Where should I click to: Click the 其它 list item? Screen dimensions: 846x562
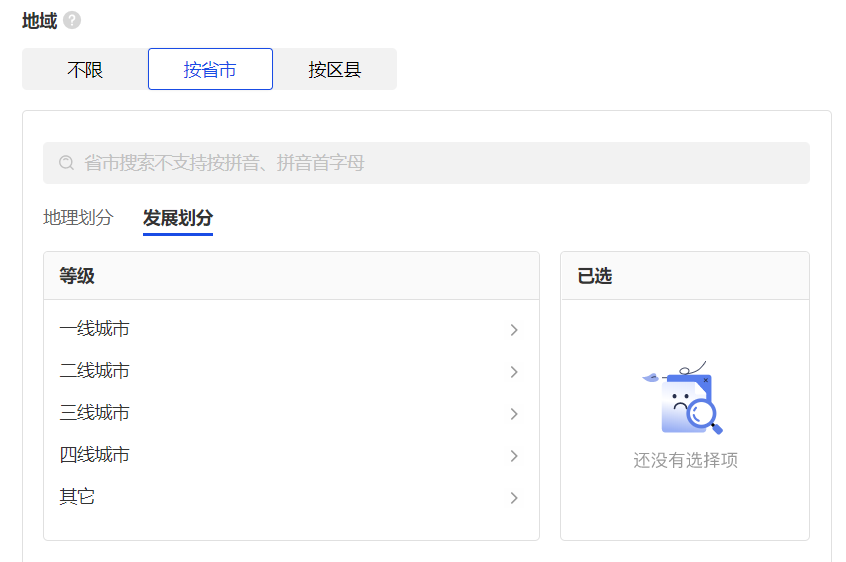click(291, 497)
